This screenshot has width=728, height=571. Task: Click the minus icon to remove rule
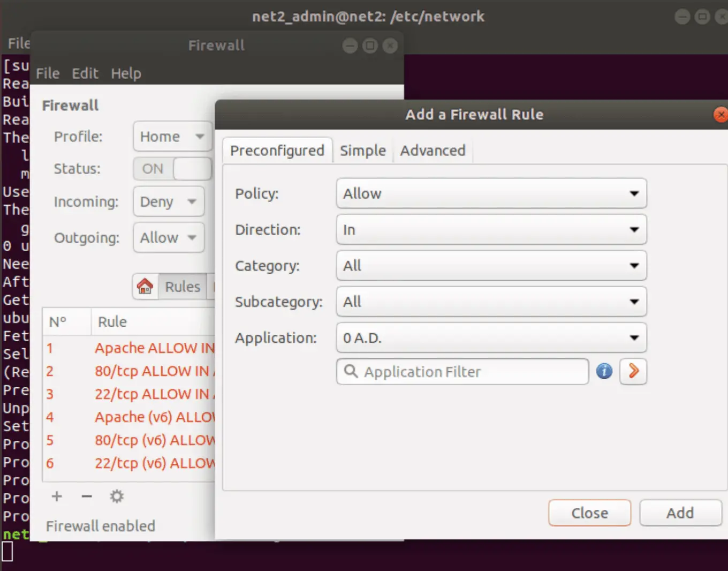[x=87, y=497]
